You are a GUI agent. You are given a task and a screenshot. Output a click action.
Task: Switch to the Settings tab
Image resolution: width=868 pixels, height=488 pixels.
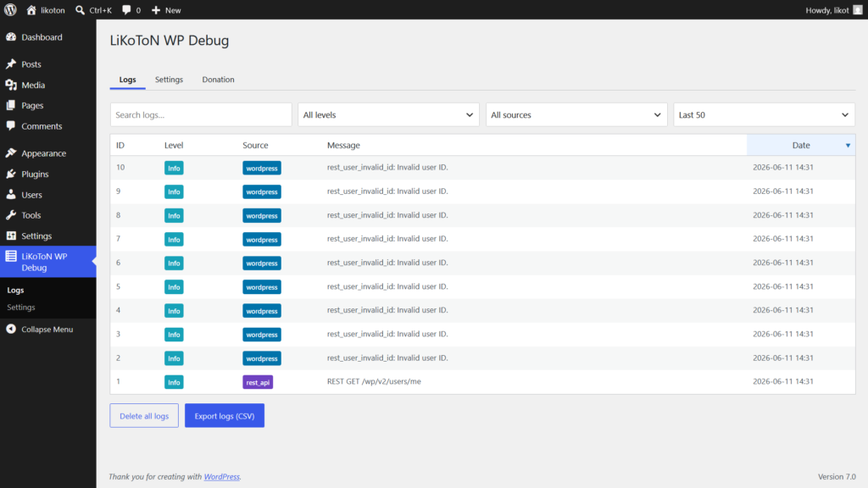(169, 80)
